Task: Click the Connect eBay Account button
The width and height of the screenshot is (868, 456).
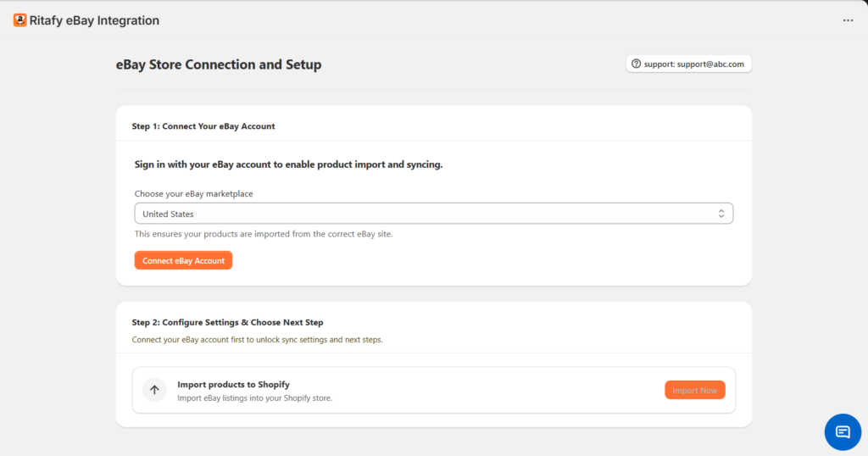Action: click(183, 261)
